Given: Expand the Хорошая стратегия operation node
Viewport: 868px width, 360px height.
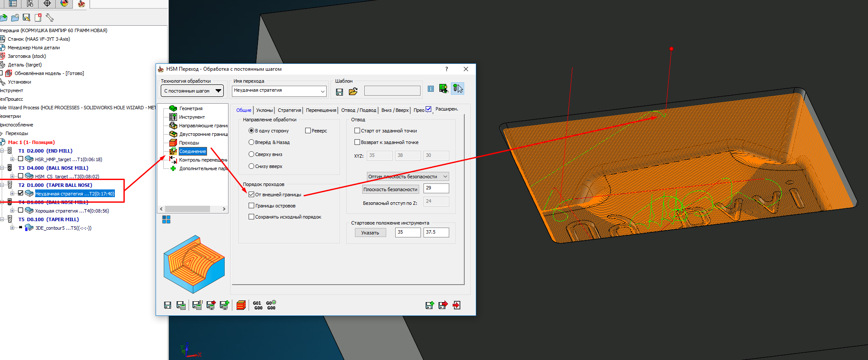Looking at the screenshot, I should coord(12,210).
